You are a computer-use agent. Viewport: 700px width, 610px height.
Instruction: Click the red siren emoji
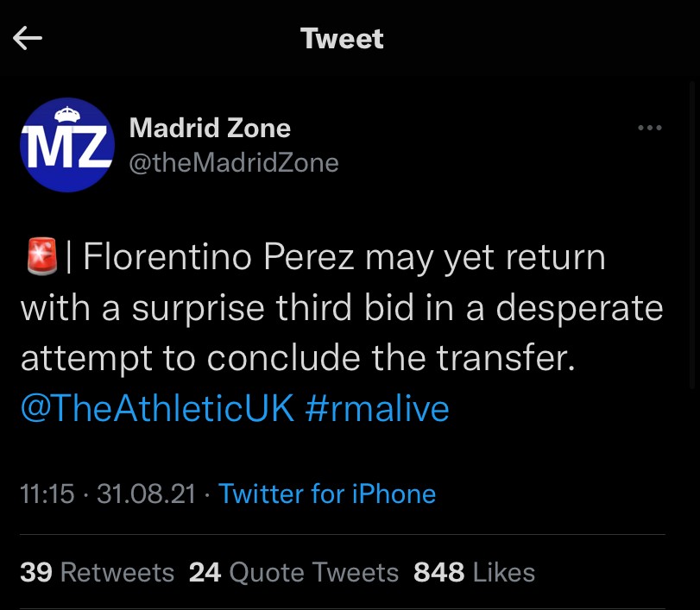point(41,258)
